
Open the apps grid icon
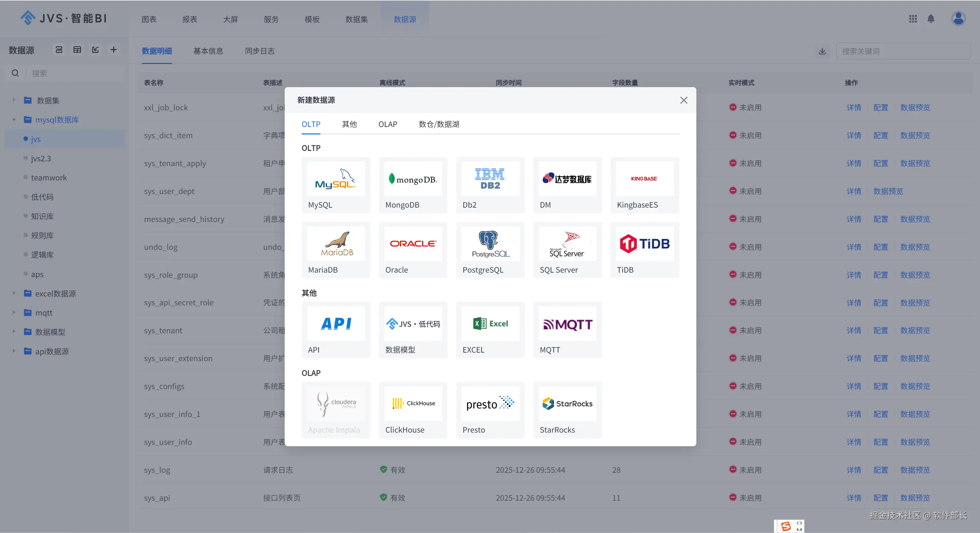pyautogui.click(x=913, y=19)
